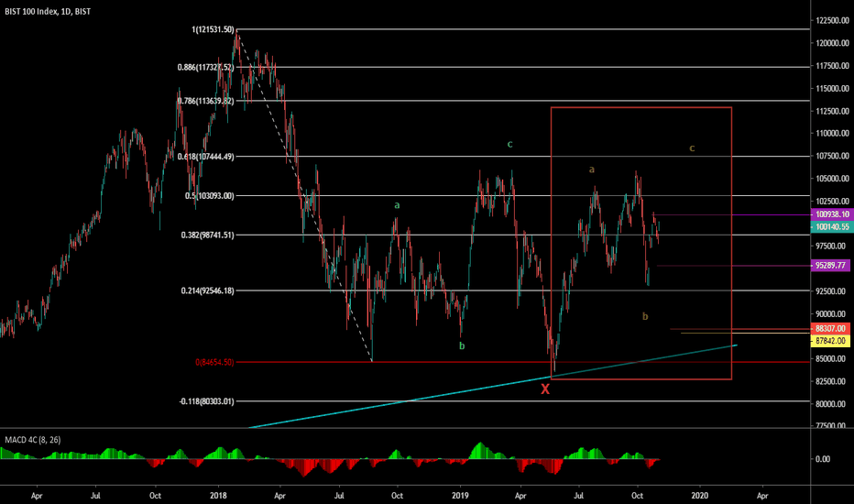Select the brown wave label b

(x=645, y=316)
